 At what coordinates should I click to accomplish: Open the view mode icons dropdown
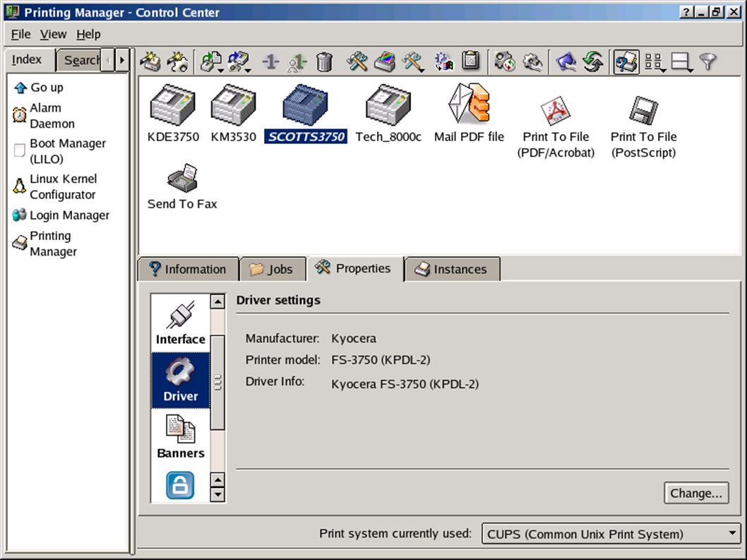tap(655, 62)
